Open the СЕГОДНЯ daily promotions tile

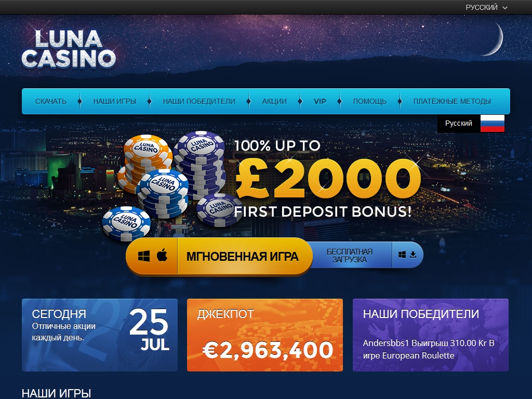click(x=100, y=335)
